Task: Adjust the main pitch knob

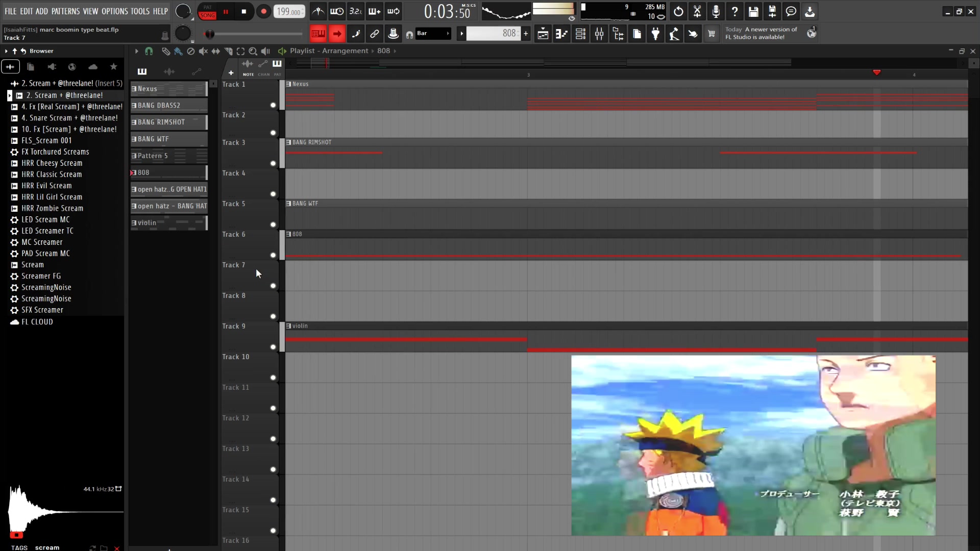Action: pyautogui.click(x=182, y=34)
